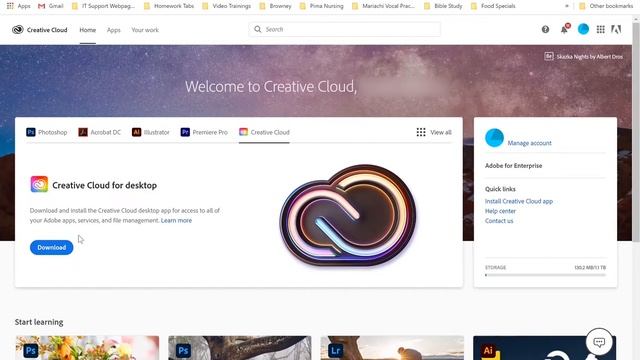Open the Lightroom tutorial thumbnail
The height and width of the screenshot is (360, 640).
[x=392, y=348]
